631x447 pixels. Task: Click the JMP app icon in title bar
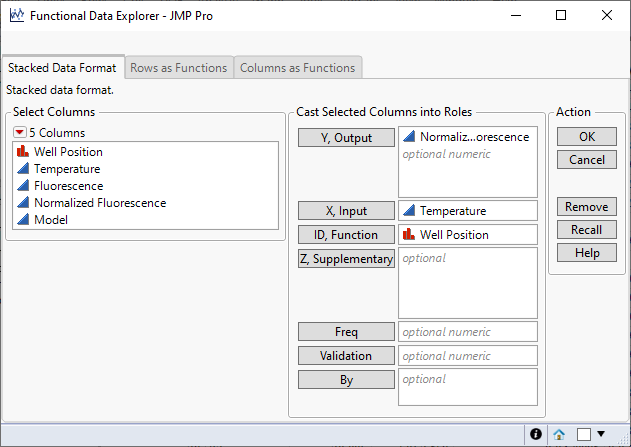pos(16,16)
